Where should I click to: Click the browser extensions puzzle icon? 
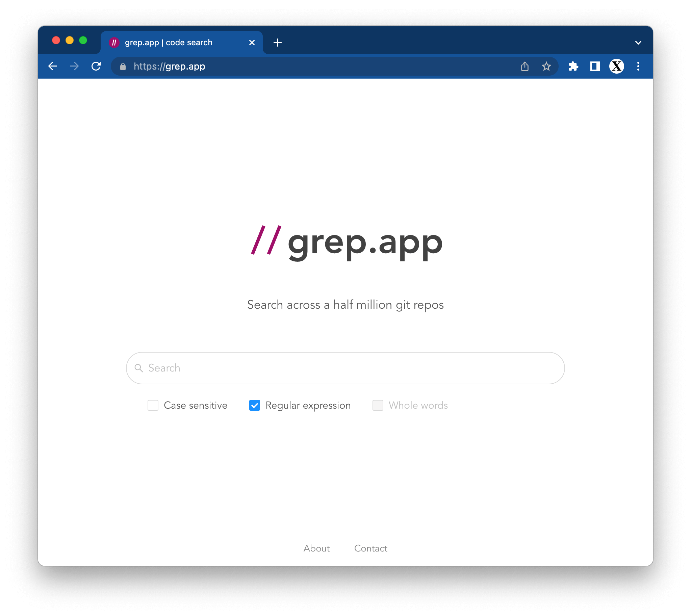tap(573, 67)
